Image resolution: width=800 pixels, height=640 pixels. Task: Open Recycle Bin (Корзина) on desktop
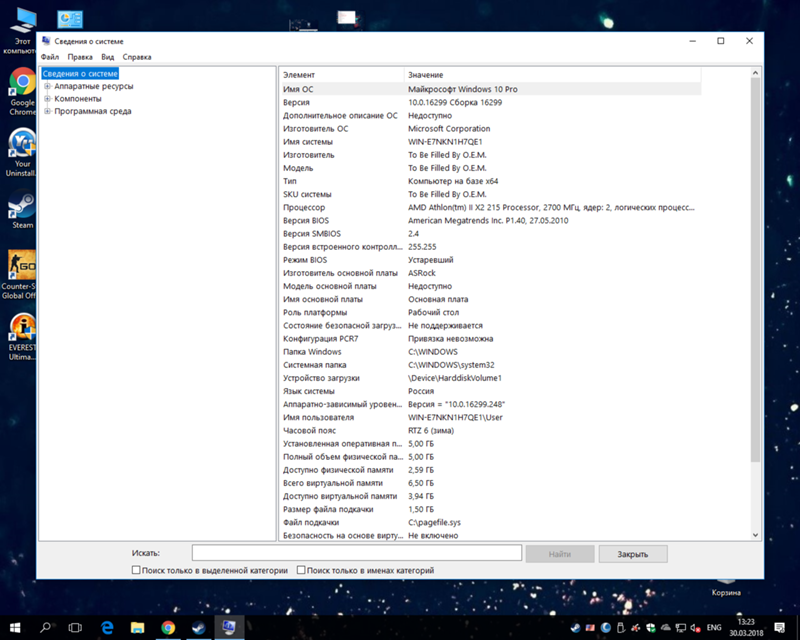pos(726,588)
